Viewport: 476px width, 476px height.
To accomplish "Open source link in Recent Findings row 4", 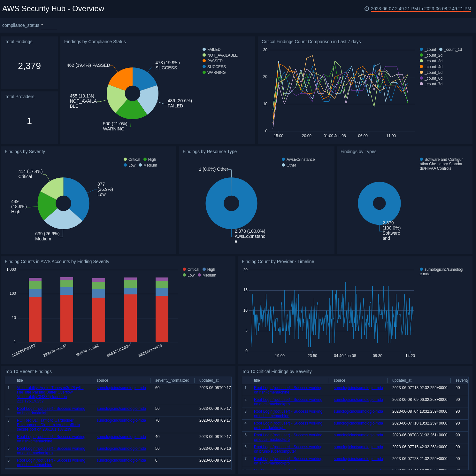I will point(121,437).
